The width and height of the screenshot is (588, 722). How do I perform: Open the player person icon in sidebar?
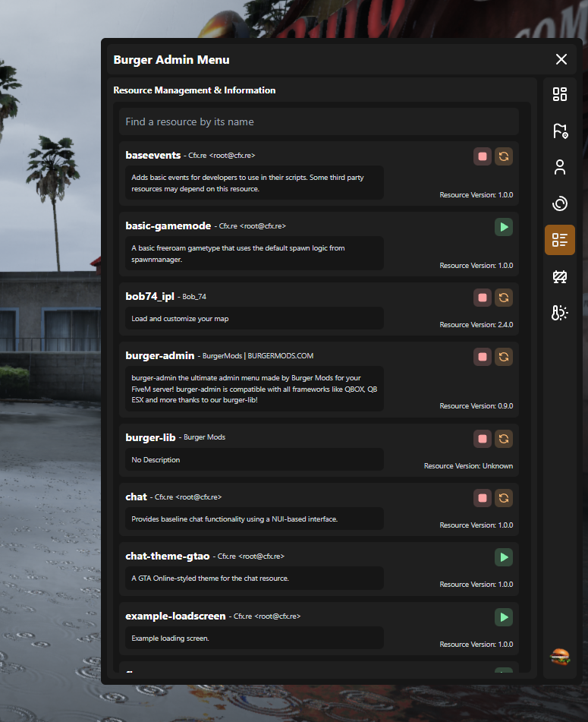click(559, 167)
